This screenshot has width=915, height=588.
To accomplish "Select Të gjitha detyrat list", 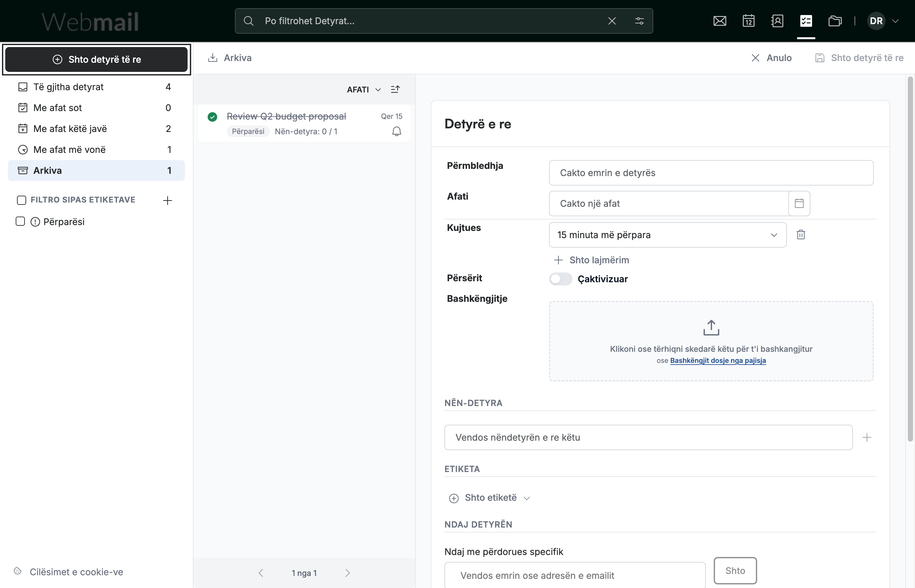I will click(96, 87).
